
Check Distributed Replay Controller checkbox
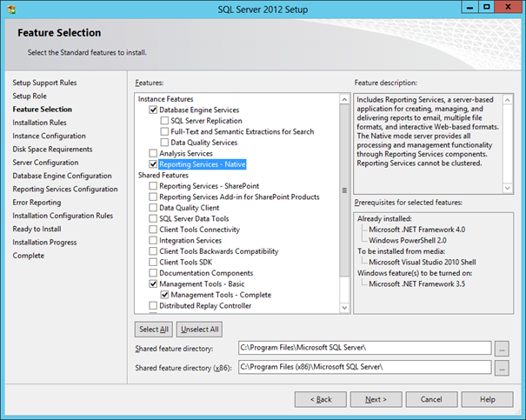[x=153, y=305]
